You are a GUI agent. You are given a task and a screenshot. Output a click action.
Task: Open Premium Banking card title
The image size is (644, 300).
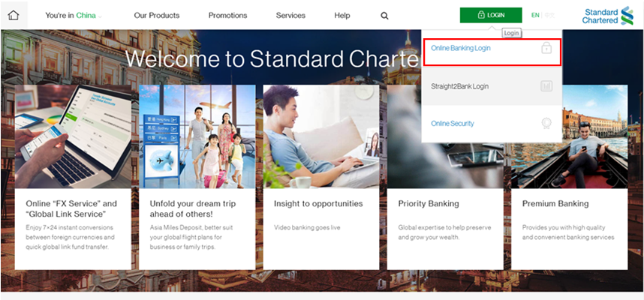(555, 203)
